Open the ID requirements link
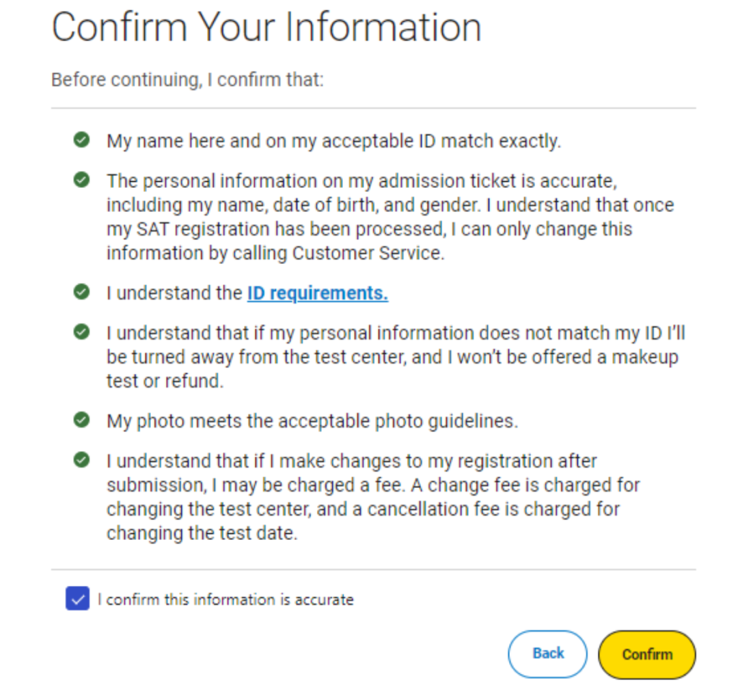Viewport: 738px width, 700px height. tap(318, 293)
